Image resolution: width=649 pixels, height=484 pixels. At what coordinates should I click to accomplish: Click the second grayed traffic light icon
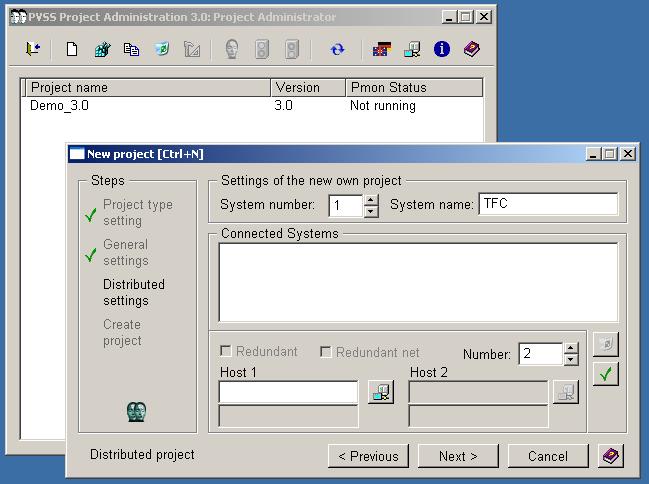pyautogui.click(x=292, y=49)
